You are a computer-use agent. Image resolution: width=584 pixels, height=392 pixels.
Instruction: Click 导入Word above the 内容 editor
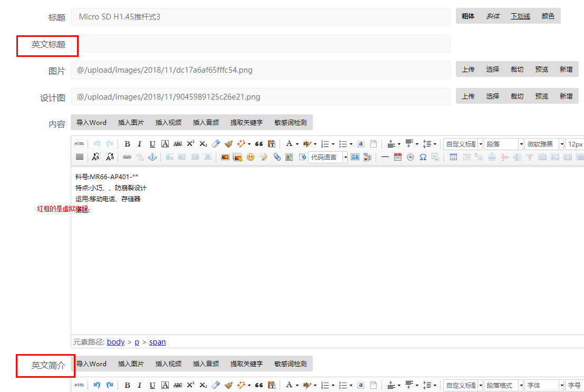click(91, 122)
